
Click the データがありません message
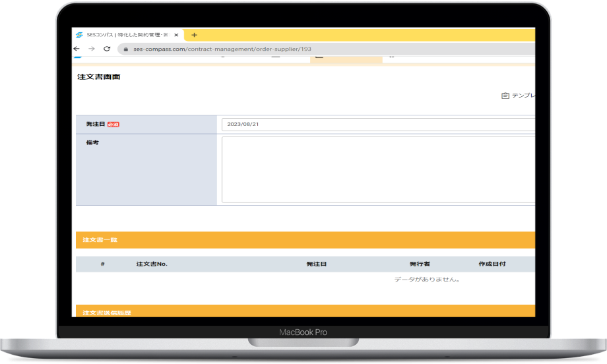pos(428,280)
